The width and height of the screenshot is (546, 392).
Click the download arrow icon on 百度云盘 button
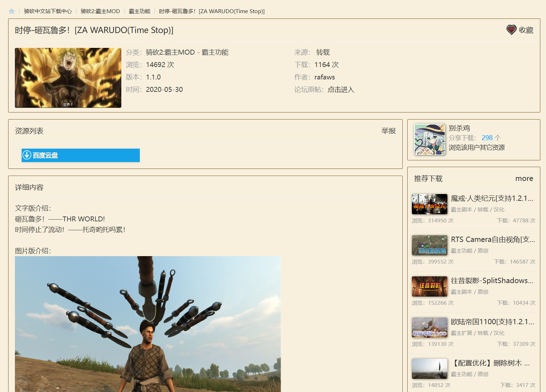(x=26, y=155)
